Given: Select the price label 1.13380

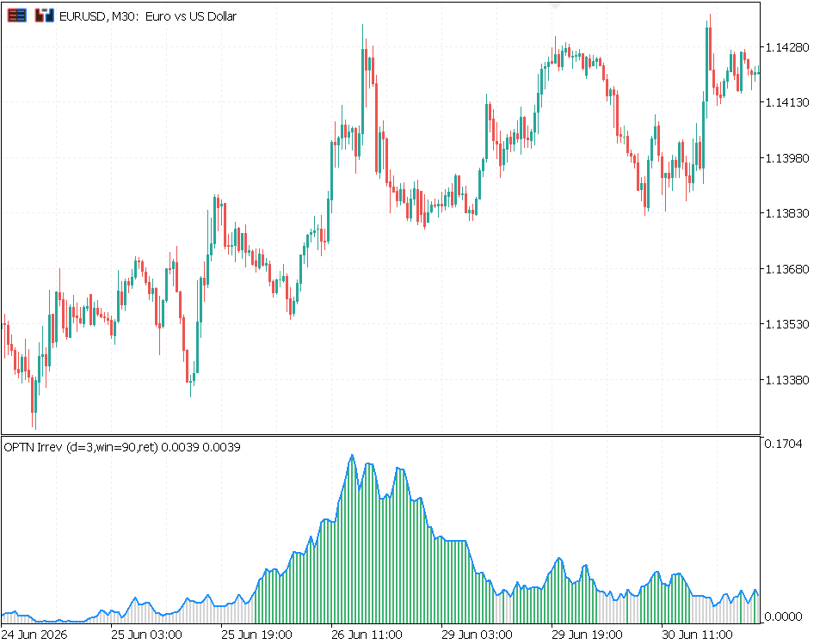Looking at the screenshot, I should pyautogui.click(x=787, y=380).
